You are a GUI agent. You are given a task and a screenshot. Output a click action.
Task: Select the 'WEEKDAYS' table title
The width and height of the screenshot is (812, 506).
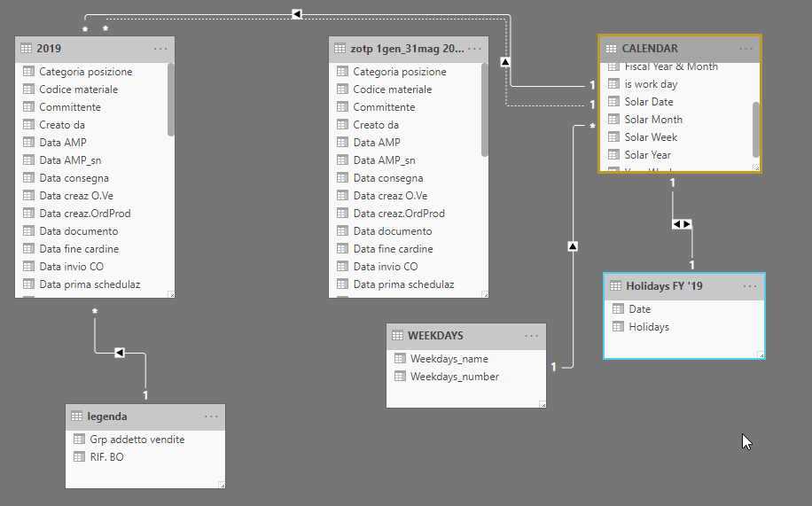click(x=435, y=336)
